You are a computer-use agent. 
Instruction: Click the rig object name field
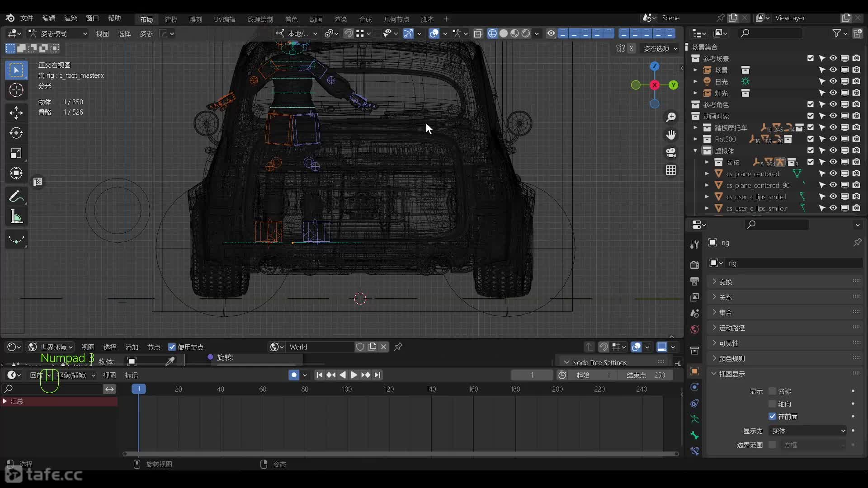point(793,263)
